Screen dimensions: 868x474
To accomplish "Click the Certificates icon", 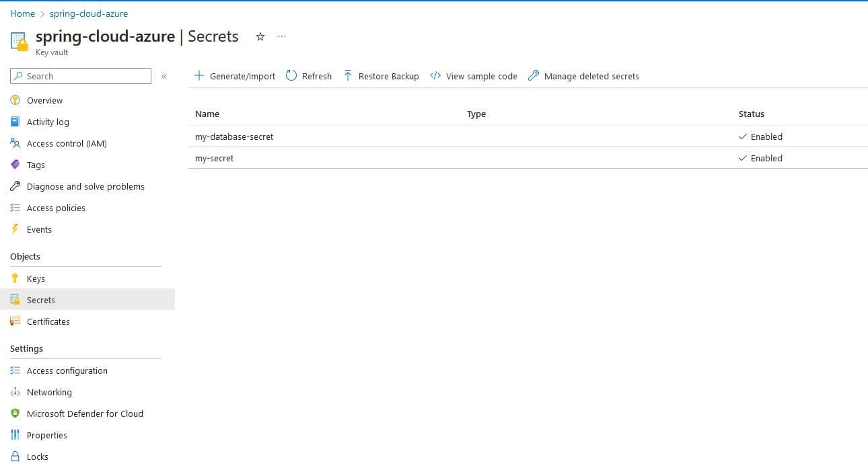I will click(x=15, y=321).
